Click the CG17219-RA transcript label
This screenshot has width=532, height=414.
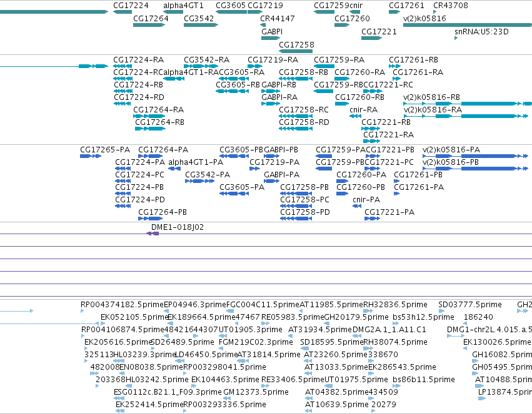click(273, 60)
